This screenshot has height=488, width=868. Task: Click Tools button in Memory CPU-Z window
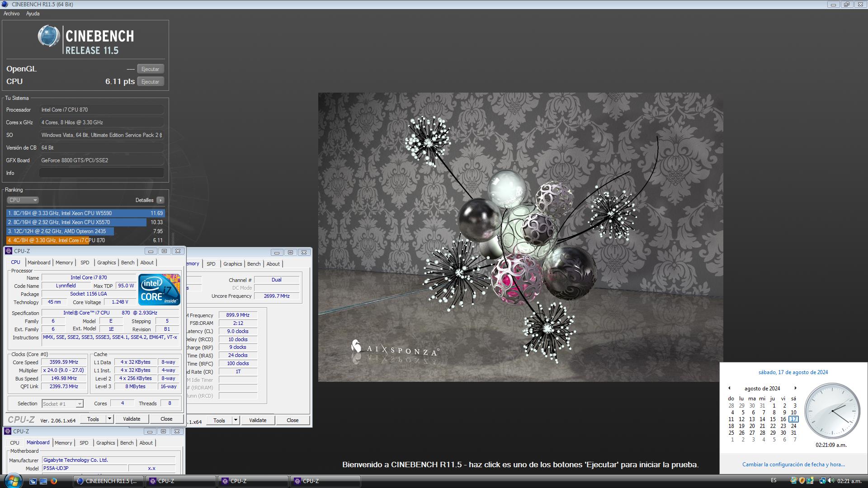(219, 421)
